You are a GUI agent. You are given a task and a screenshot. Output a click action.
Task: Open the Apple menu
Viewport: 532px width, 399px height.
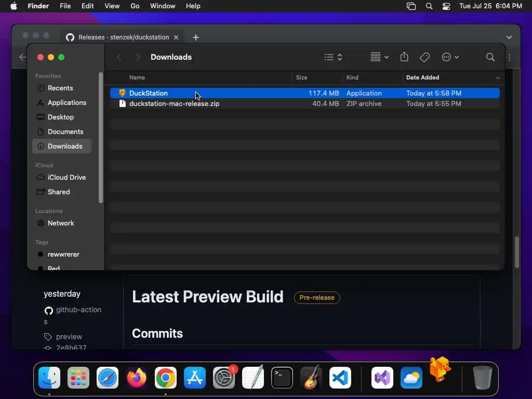click(14, 6)
